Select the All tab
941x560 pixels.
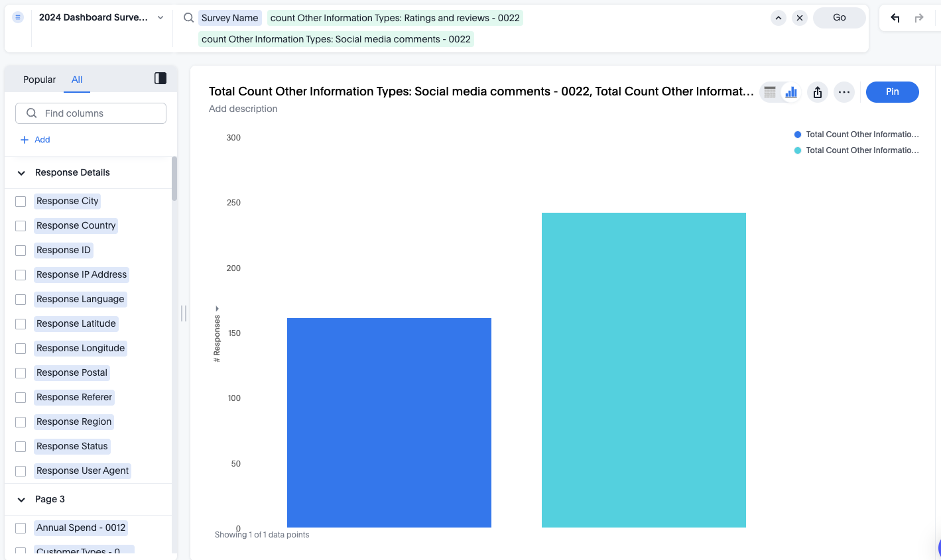(77, 80)
